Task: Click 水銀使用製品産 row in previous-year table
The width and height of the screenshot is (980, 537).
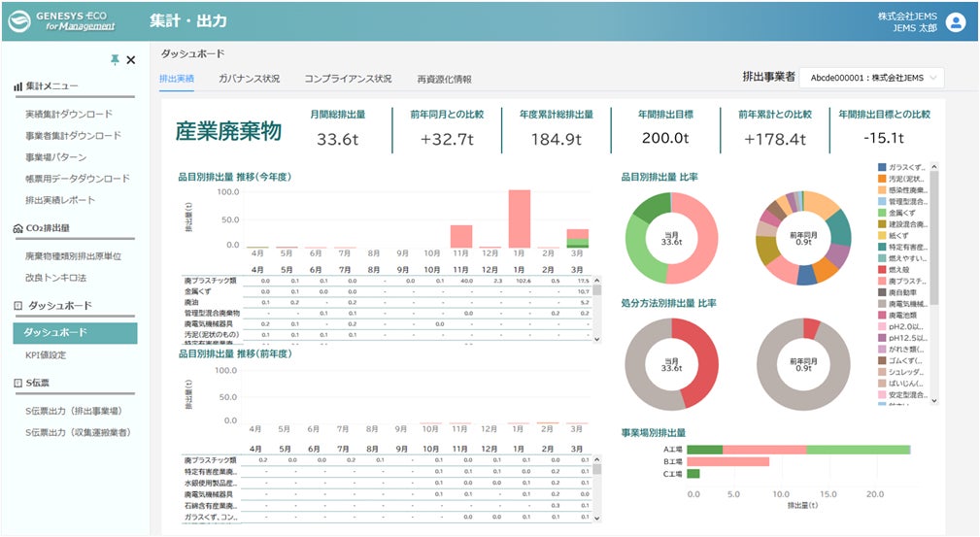Action: (x=387, y=483)
